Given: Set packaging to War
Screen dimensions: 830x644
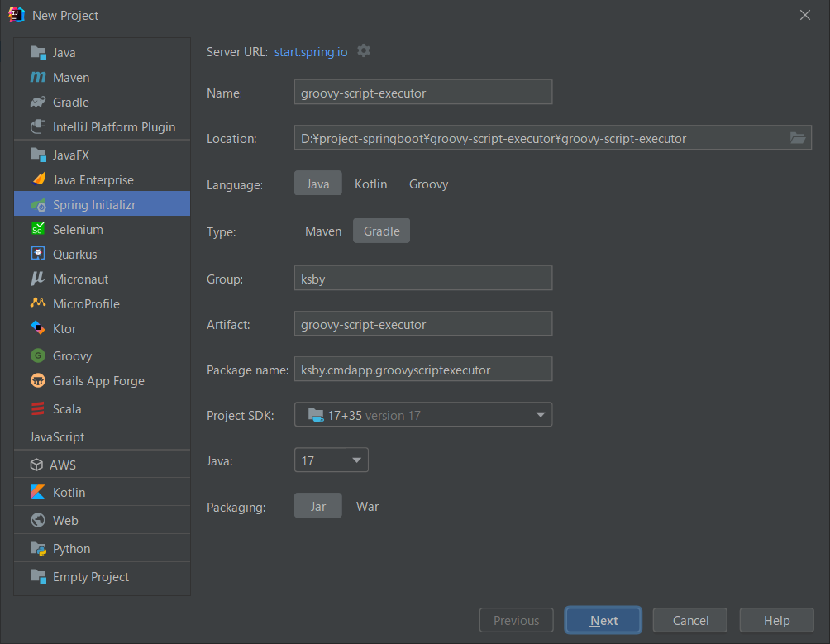Looking at the screenshot, I should 367,507.
